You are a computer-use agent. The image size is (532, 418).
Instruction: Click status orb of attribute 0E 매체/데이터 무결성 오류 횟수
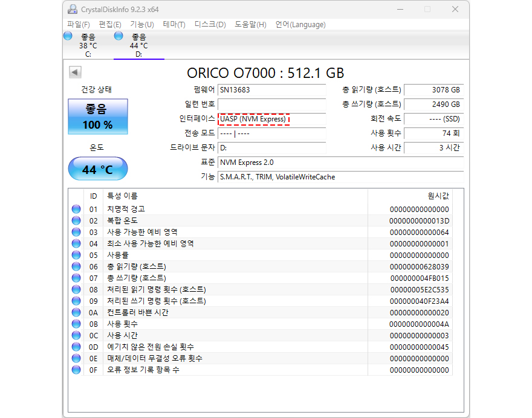(76, 358)
